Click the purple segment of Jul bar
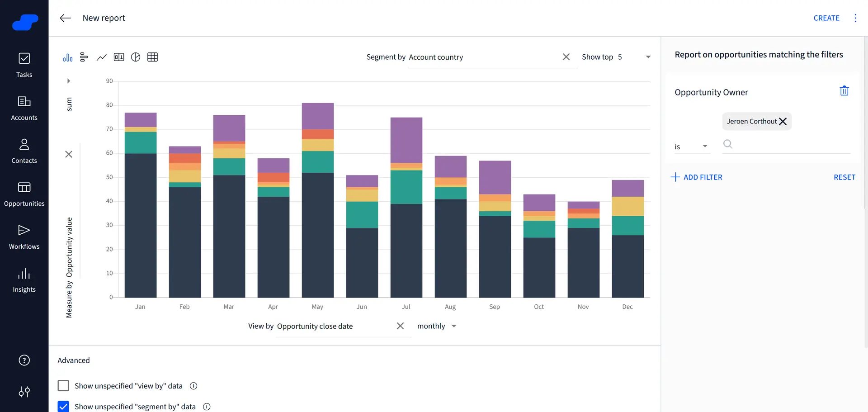This screenshot has width=868, height=412. click(x=406, y=140)
